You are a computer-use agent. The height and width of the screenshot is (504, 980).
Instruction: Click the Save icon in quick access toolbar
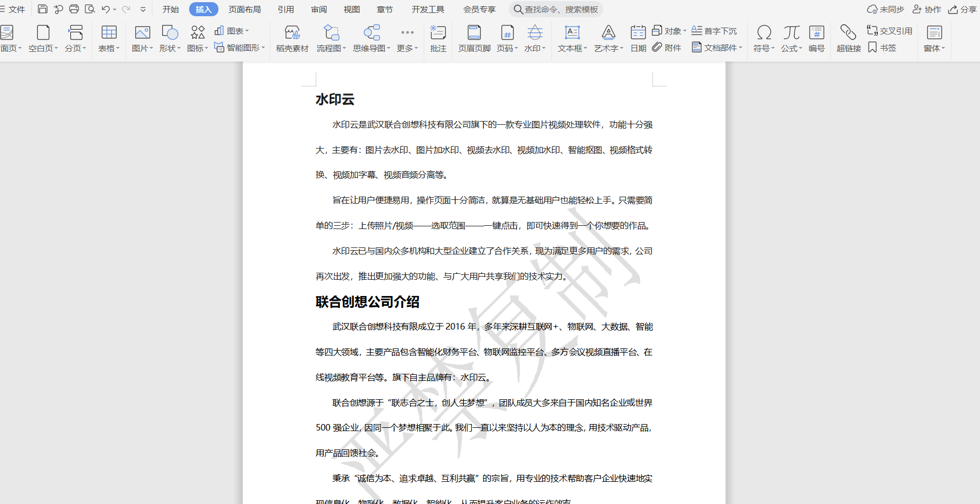pos(43,9)
